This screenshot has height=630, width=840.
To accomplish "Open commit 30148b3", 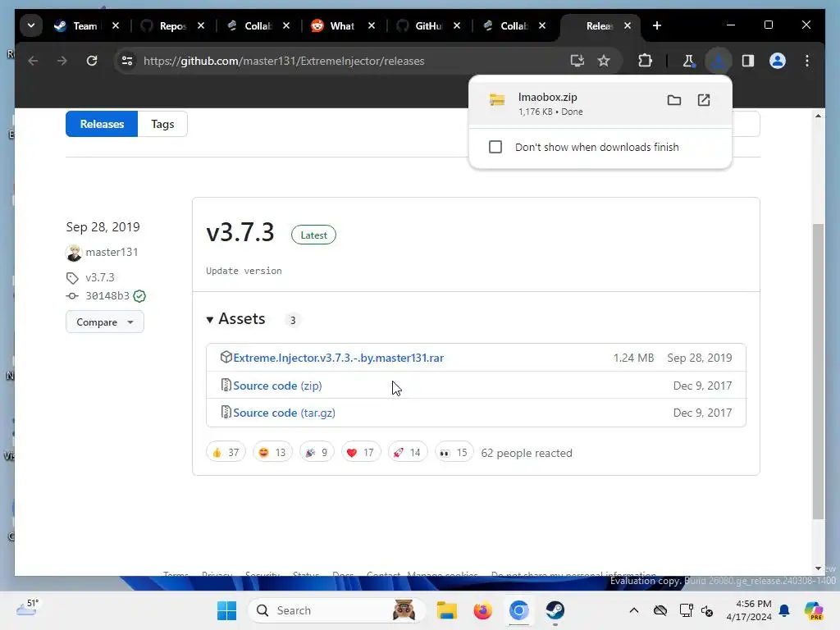I will (107, 295).
